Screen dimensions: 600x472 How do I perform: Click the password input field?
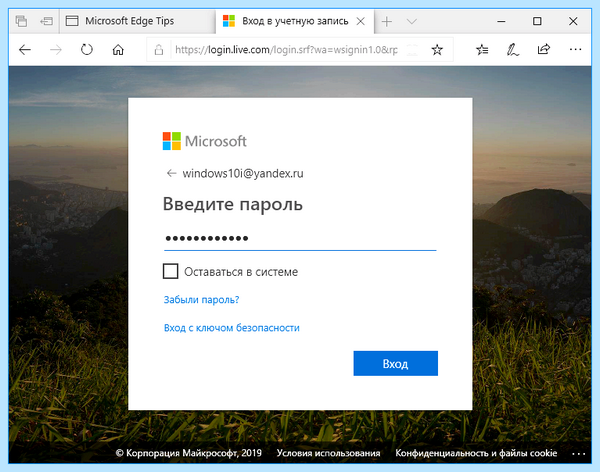300,238
